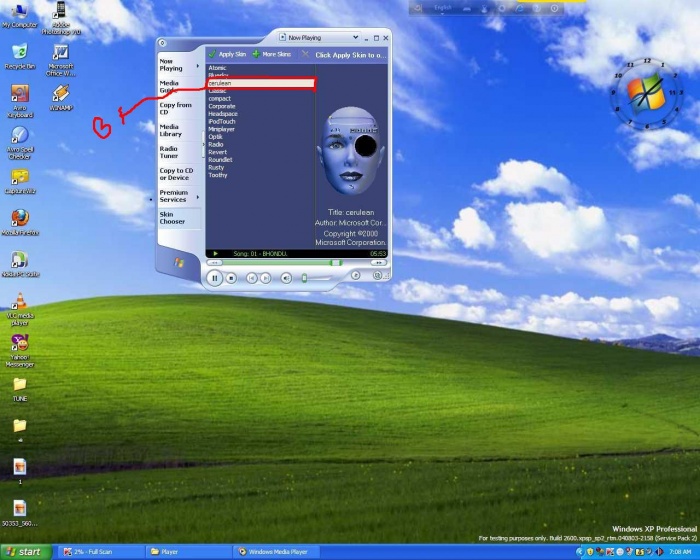Select the compact skin
The image size is (700, 560).
tap(220, 98)
